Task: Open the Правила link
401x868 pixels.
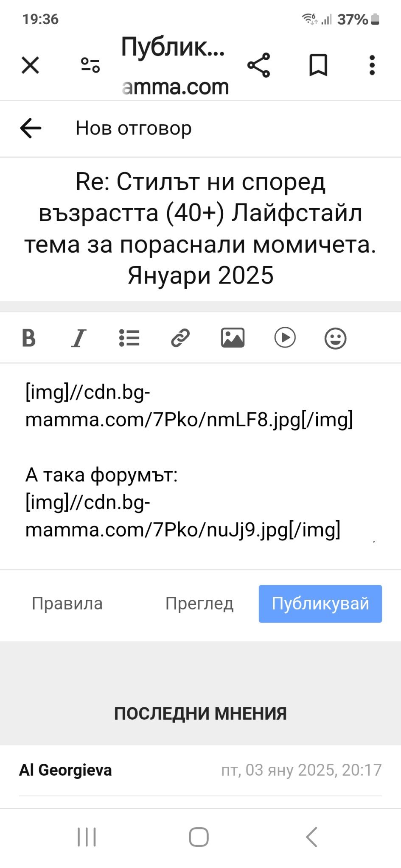Action: (x=67, y=604)
